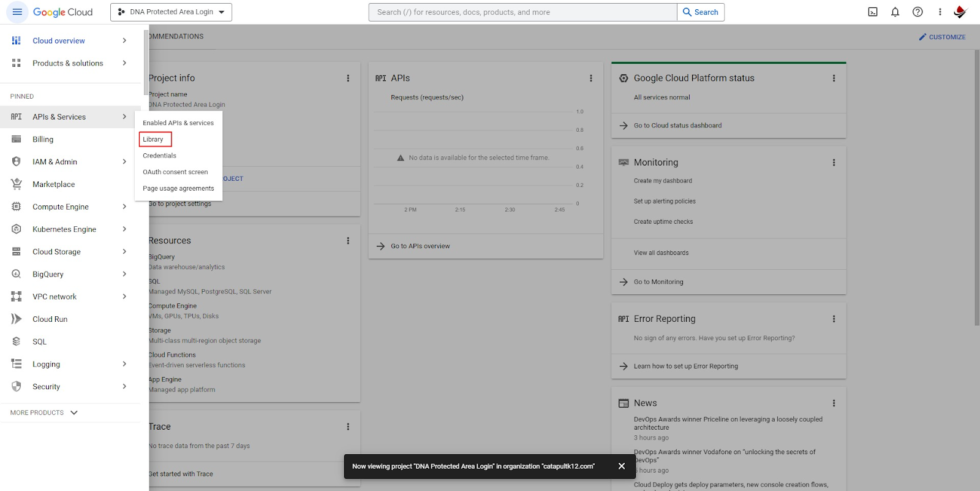Open APIs & Services sidebar item
The height and width of the screenshot is (491, 980).
click(70, 117)
